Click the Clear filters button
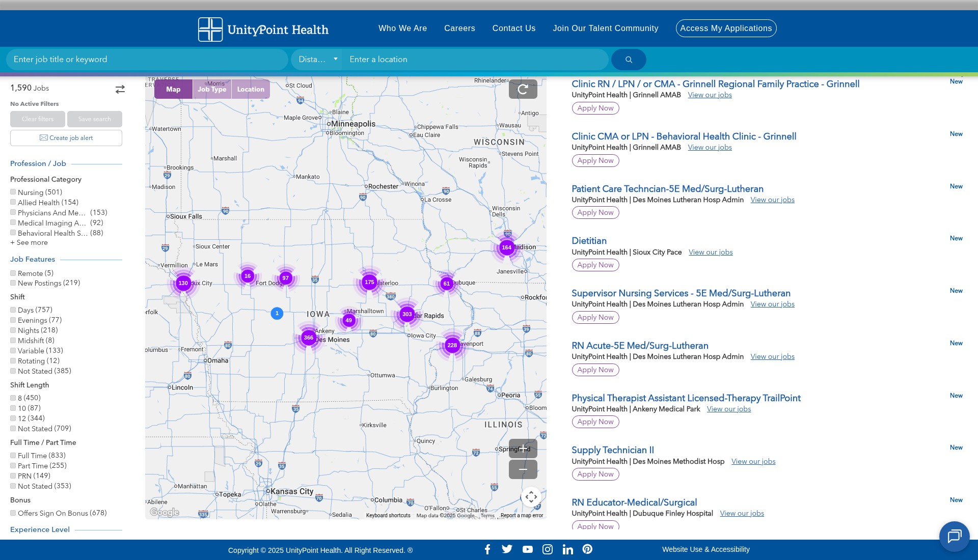This screenshot has height=560, width=978. click(x=38, y=119)
